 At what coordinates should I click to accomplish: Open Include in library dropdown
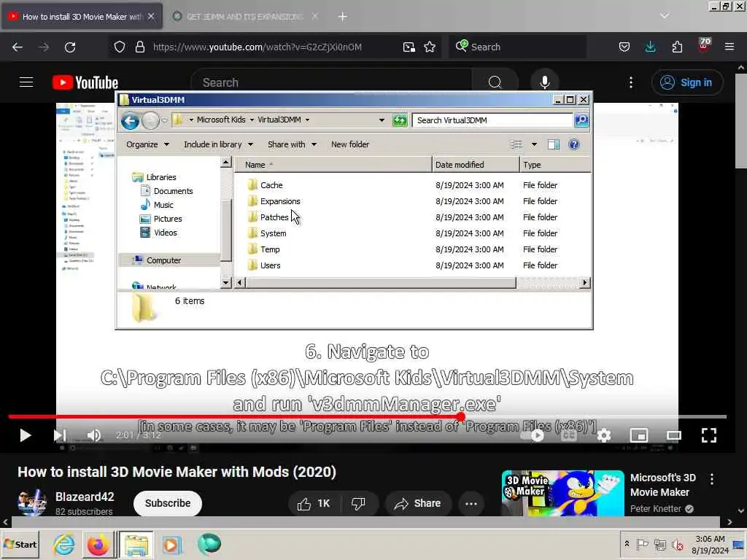click(218, 144)
